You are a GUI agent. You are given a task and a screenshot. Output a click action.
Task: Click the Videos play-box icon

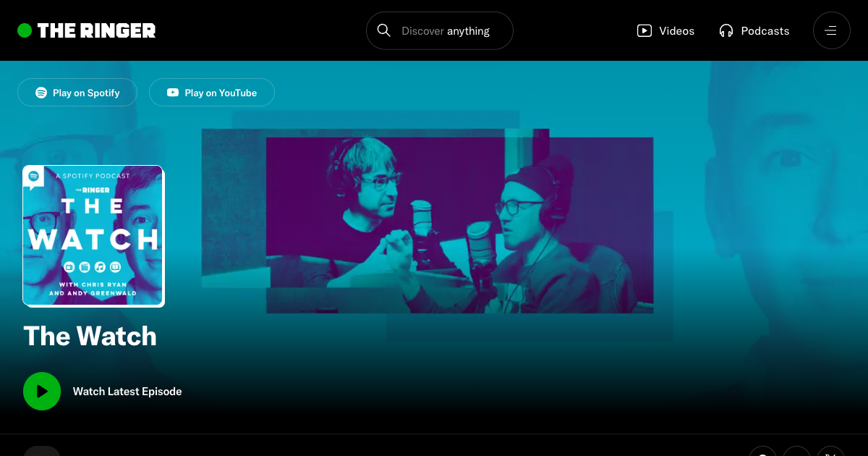(x=644, y=31)
